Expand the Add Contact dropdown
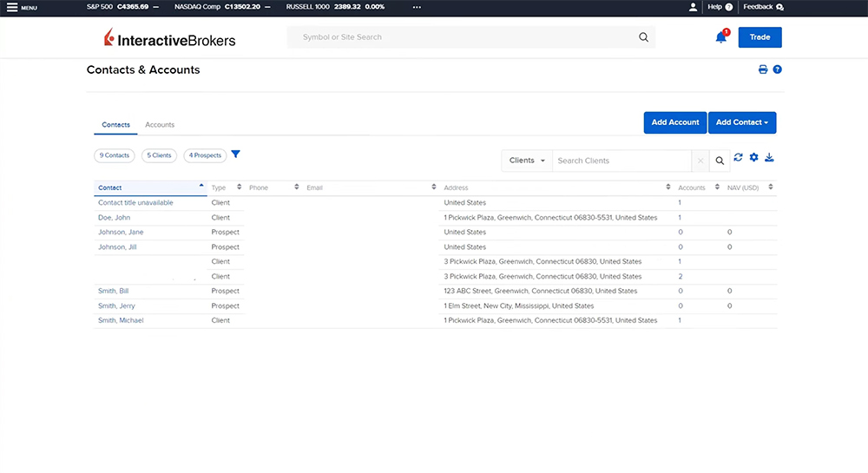 742,122
